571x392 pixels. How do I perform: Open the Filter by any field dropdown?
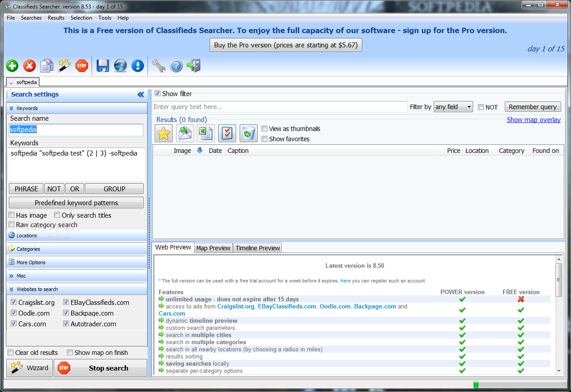[x=453, y=107]
